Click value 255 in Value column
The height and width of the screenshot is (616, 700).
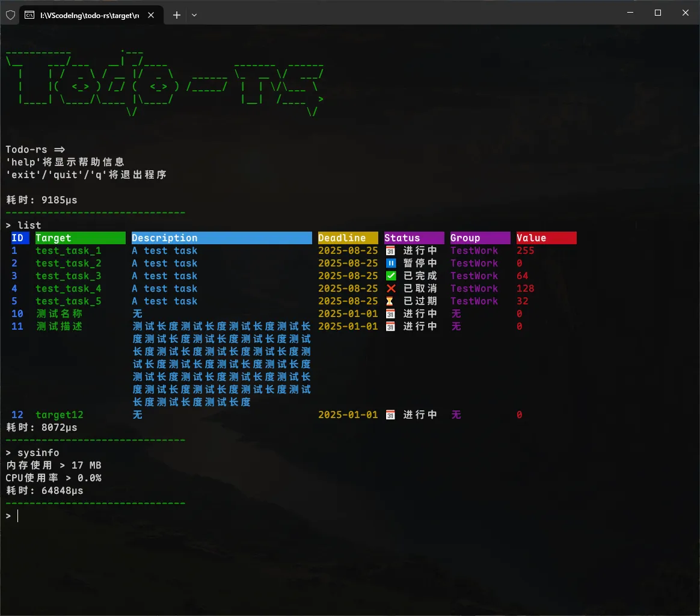[x=526, y=251]
